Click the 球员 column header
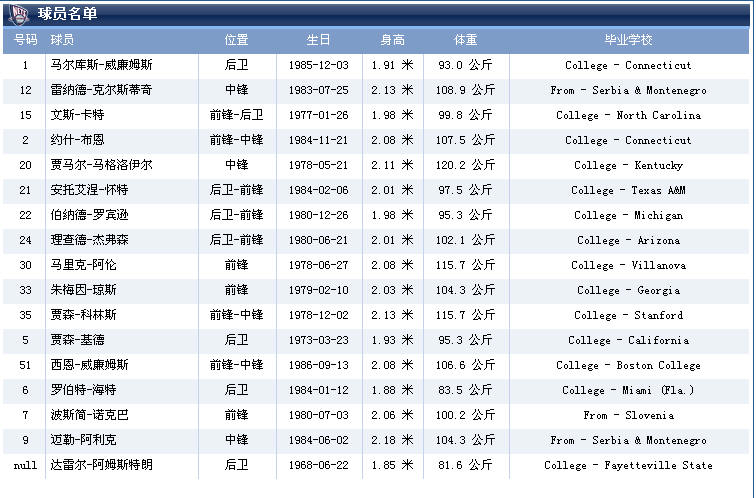The width and height of the screenshot is (756, 498). [62, 40]
